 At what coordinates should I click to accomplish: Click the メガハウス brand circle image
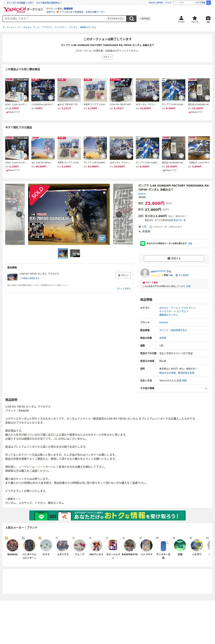(x=63, y=545)
